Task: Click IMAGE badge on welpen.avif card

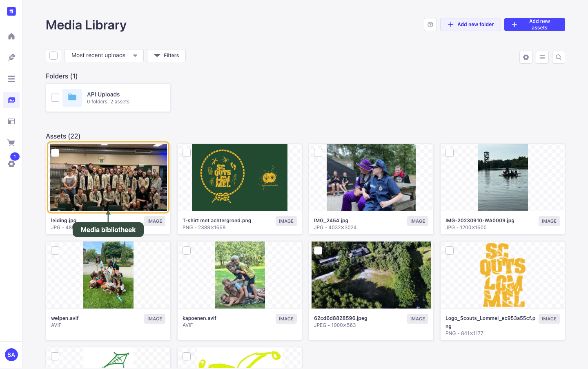Action: pos(155,319)
